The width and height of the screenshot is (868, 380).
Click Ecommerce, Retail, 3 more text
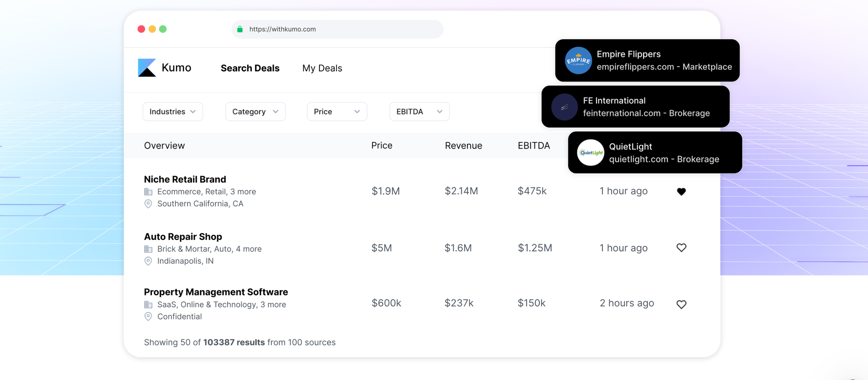[207, 192]
